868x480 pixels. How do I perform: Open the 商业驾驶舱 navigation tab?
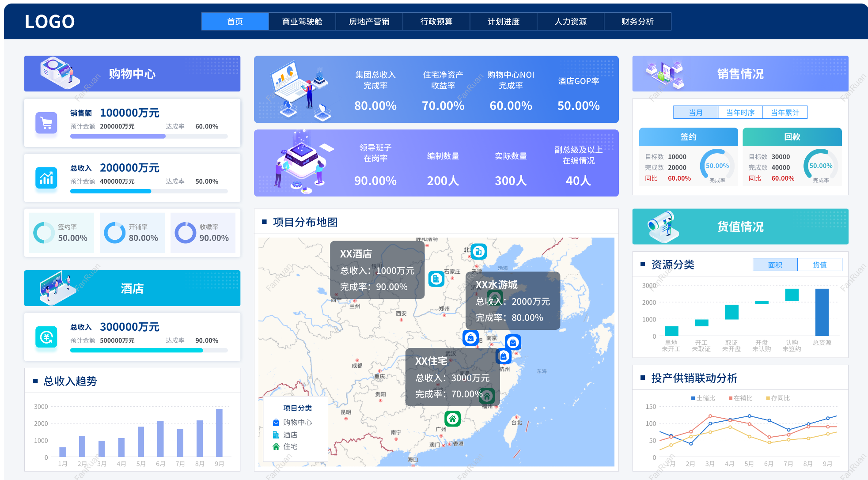302,22
